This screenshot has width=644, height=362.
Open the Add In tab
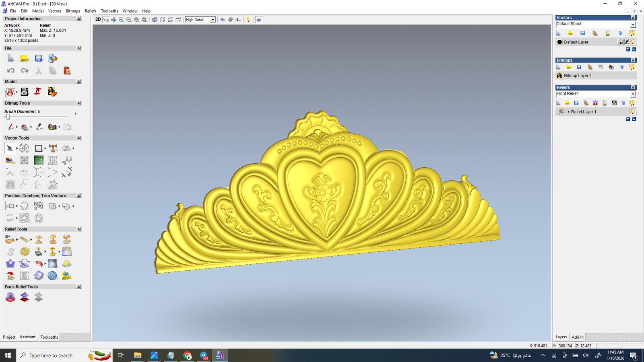578,337
